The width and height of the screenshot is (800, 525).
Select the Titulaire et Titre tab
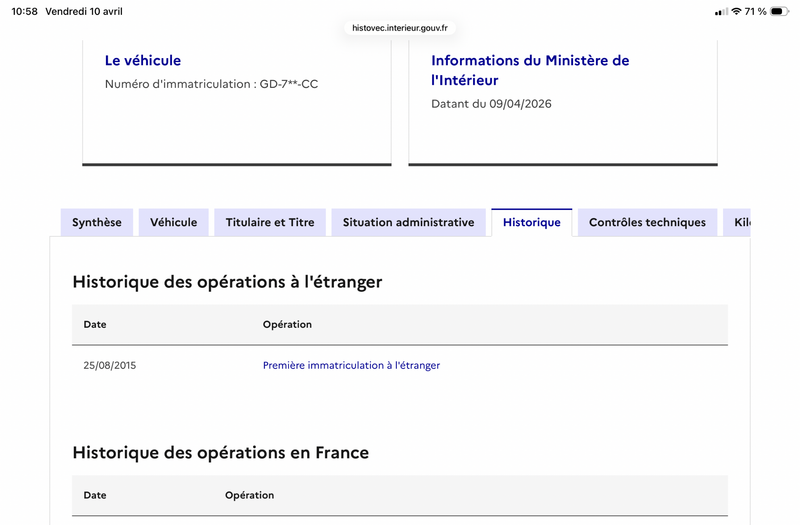270,222
